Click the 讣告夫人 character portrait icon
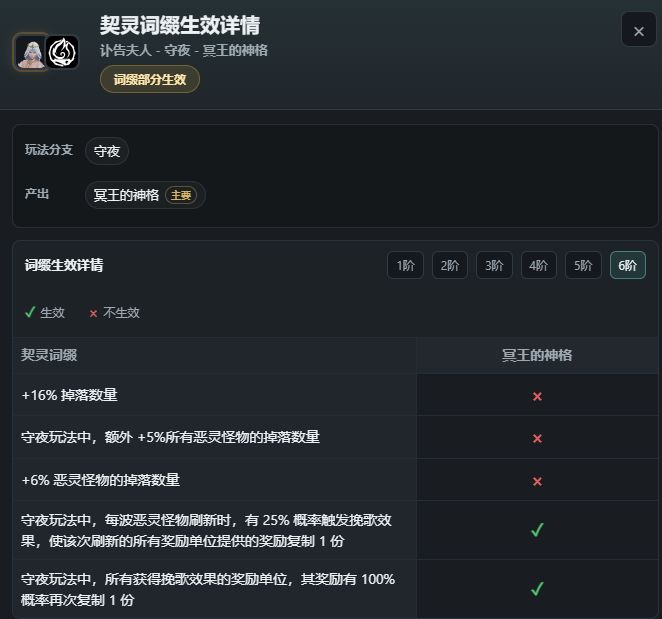Image resolution: width=662 pixels, height=619 pixels. (30, 52)
